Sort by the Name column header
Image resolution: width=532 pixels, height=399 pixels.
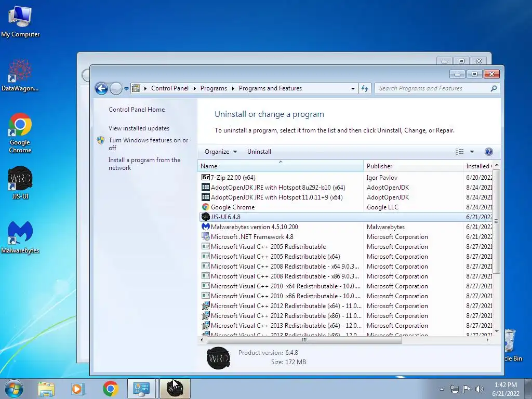click(x=280, y=166)
